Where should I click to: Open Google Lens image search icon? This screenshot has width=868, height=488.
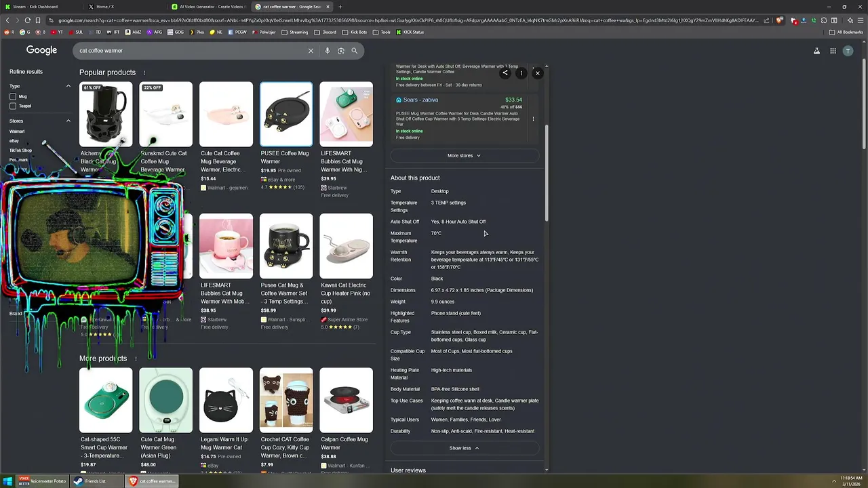tap(341, 51)
